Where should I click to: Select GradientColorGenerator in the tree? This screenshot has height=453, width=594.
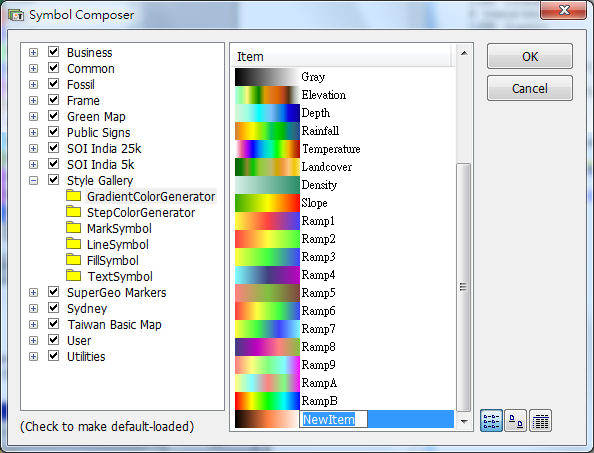tap(151, 197)
